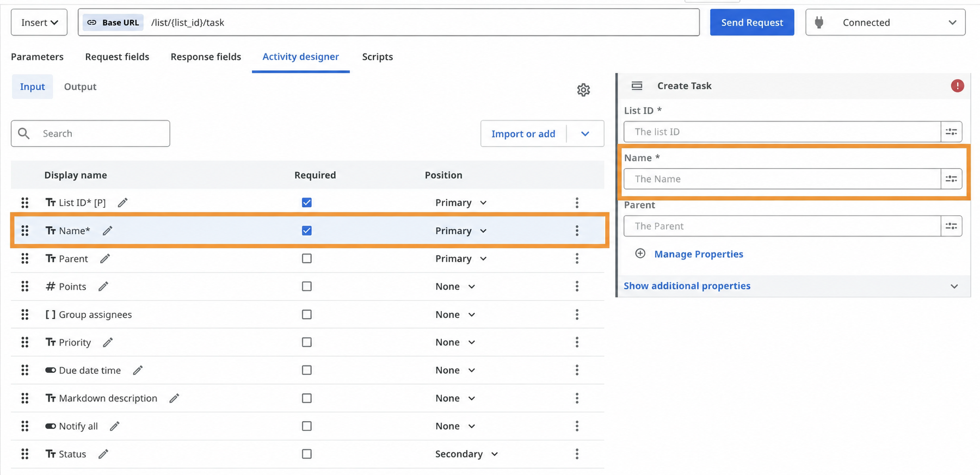The image size is (980, 475).
Task: Switch to the Request fields tab
Action: point(117,57)
